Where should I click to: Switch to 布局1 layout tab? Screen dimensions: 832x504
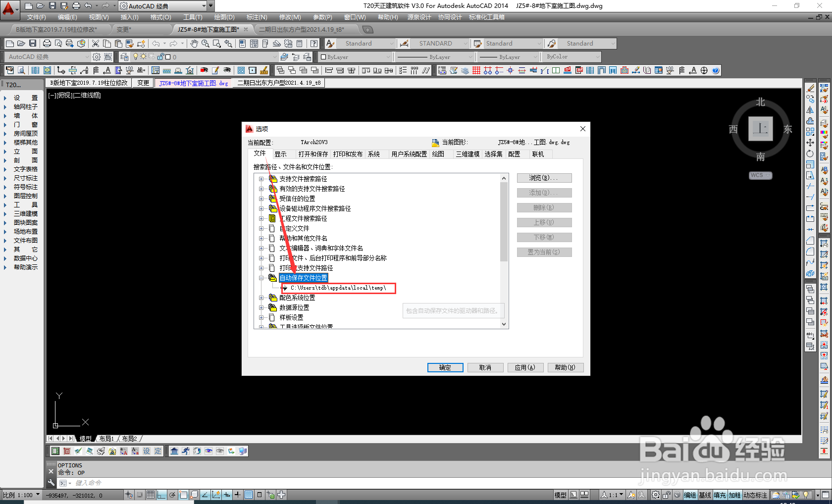[106, 439]
